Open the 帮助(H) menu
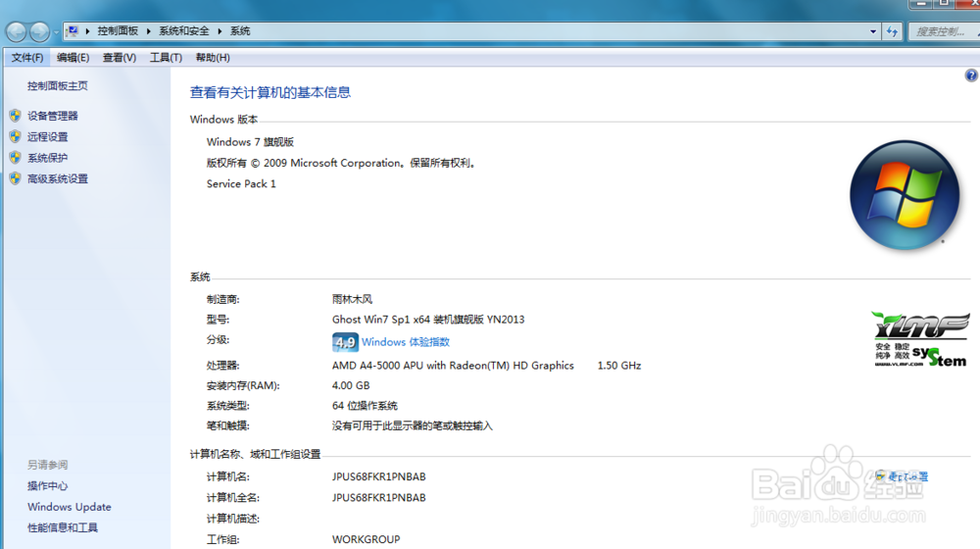980x549 pixels. (x=213, y=58)
